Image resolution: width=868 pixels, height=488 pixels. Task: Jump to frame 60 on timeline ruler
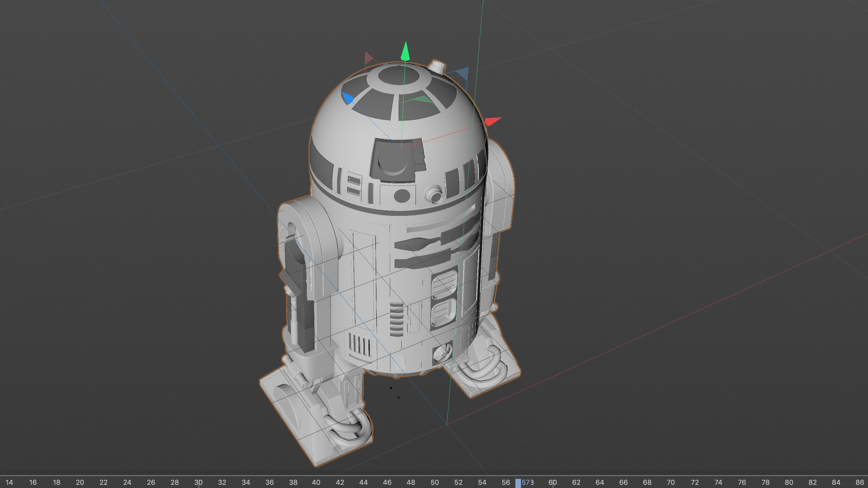click(x=552, y=482)
